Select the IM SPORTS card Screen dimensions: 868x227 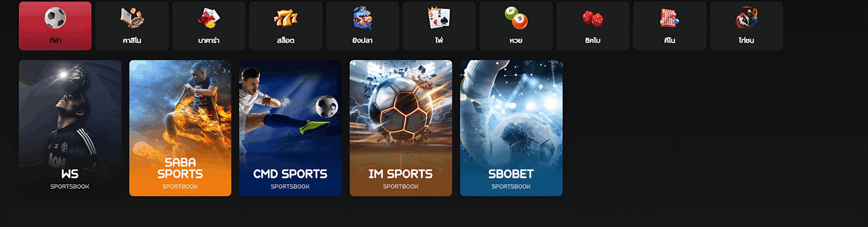pos(401,128)
